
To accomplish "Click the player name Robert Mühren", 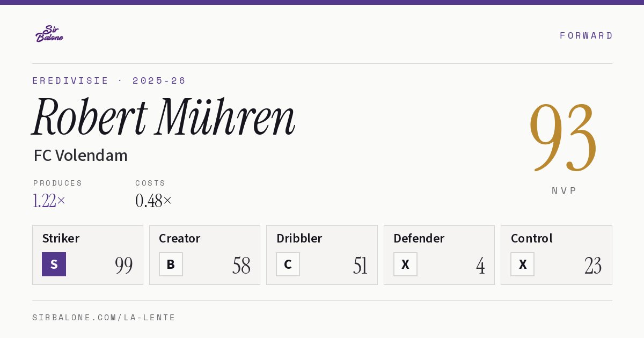I will (x=164, y=117).
